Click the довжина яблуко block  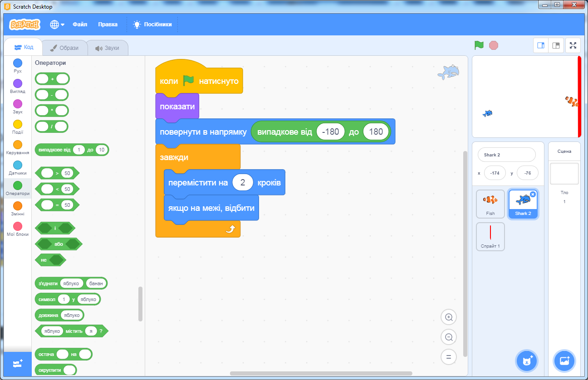[x=59, y=315]
